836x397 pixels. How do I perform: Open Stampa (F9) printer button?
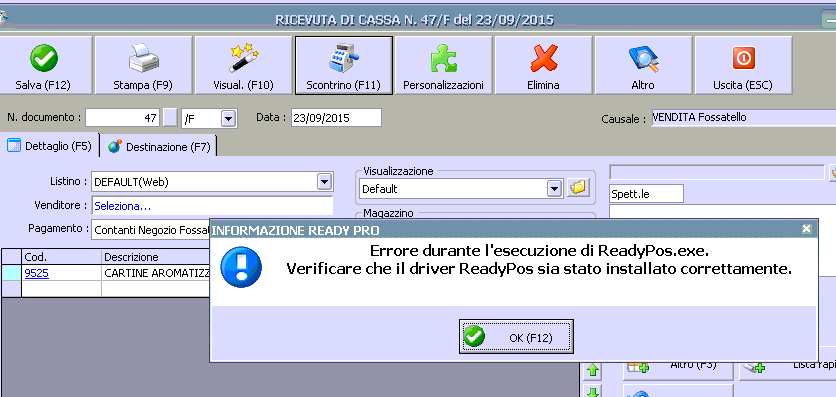point(143,65)
